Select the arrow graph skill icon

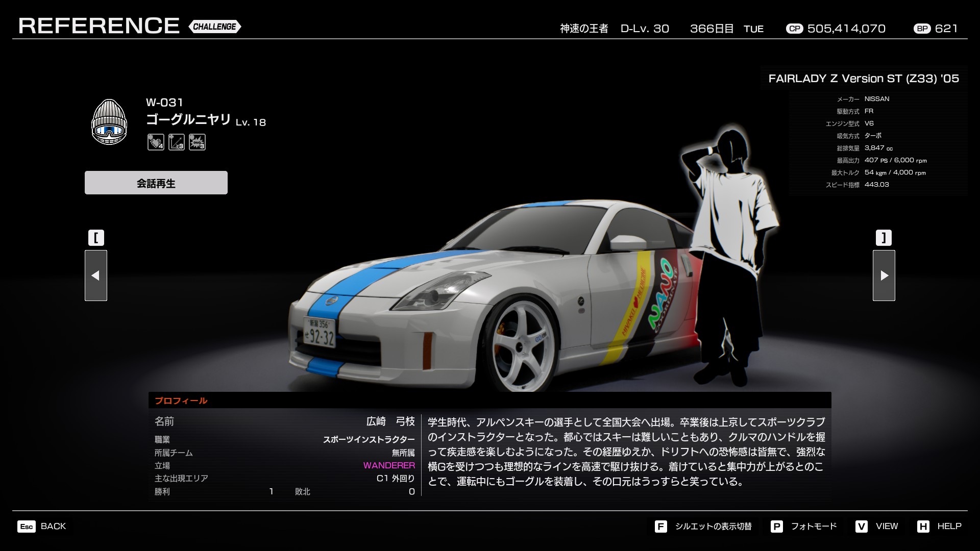click(177, 142)
